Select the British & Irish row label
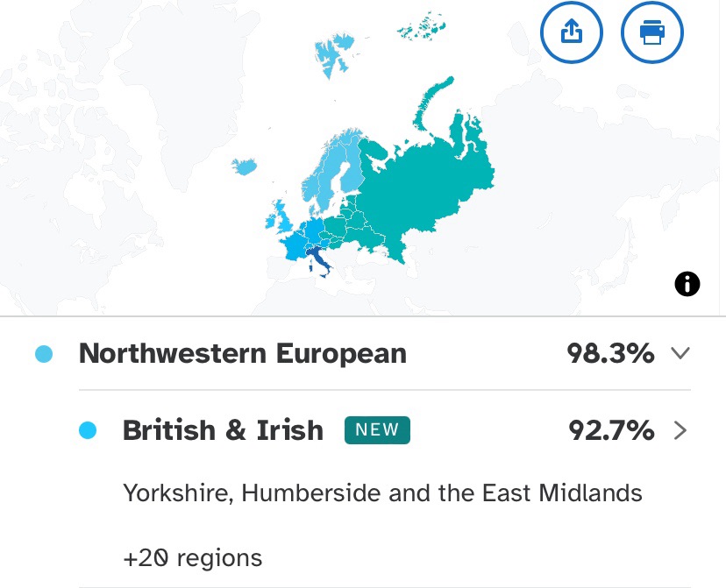The width and height of the screenshot is (726, 588). [223, 430]
